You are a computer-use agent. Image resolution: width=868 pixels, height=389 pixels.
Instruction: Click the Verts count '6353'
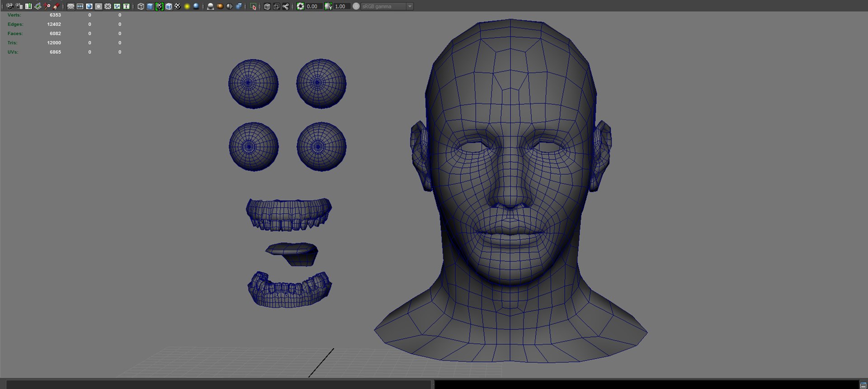click(x=55, y=15)
